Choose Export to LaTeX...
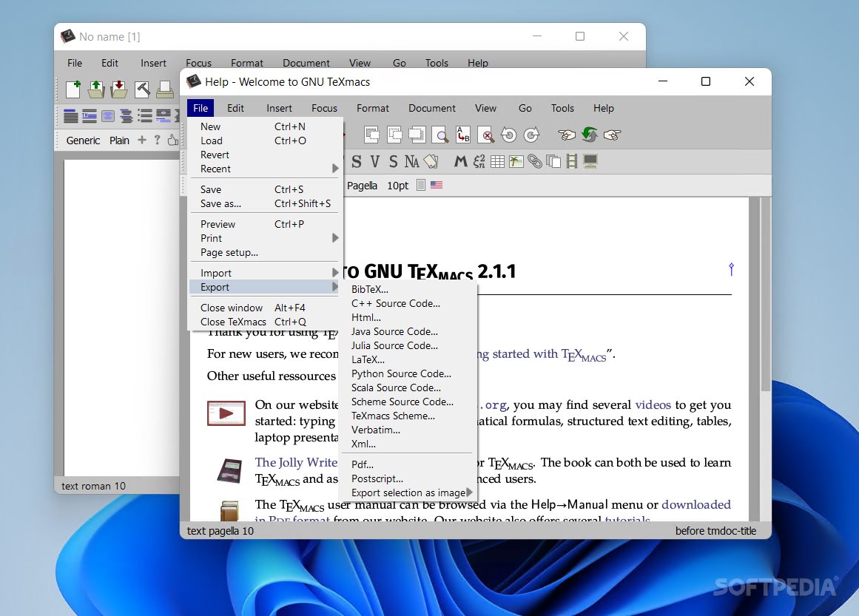859x616 pixels. 408,359
